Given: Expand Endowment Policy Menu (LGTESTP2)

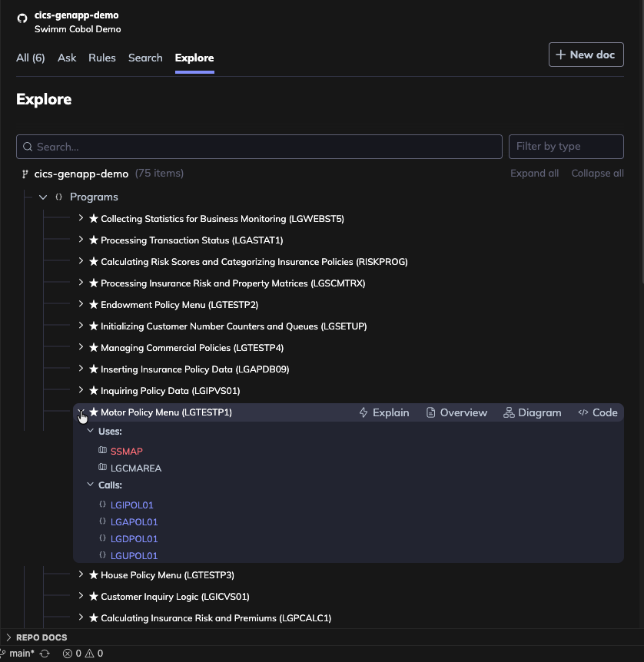Looking at the screenshot, I should 81,304.
